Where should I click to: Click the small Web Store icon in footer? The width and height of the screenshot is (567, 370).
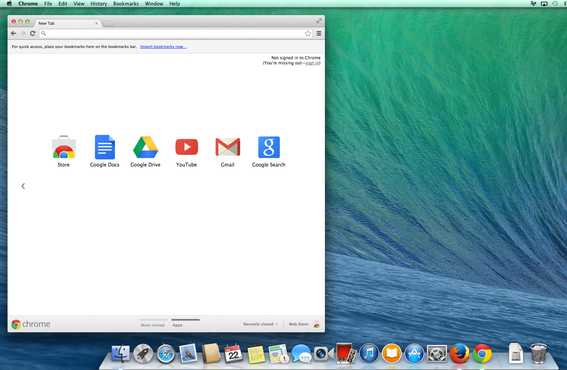pyautogui.click(x=317, y=324)
